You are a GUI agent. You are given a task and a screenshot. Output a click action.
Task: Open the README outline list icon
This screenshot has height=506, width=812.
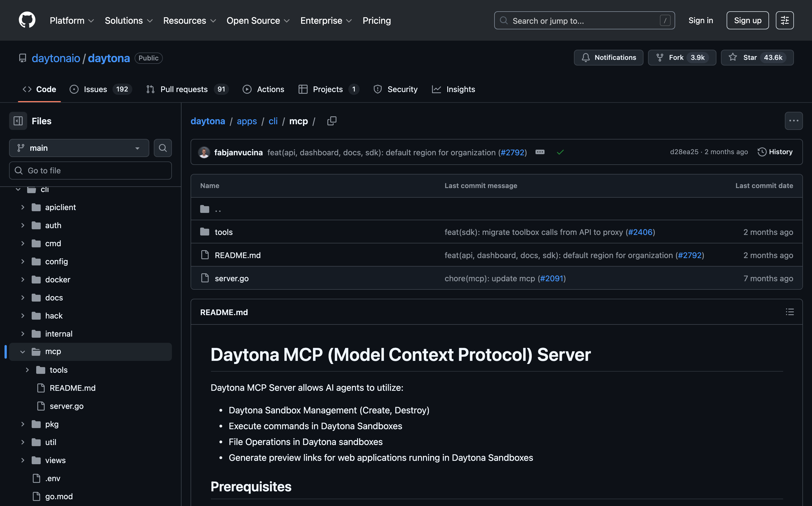point(790,312)
